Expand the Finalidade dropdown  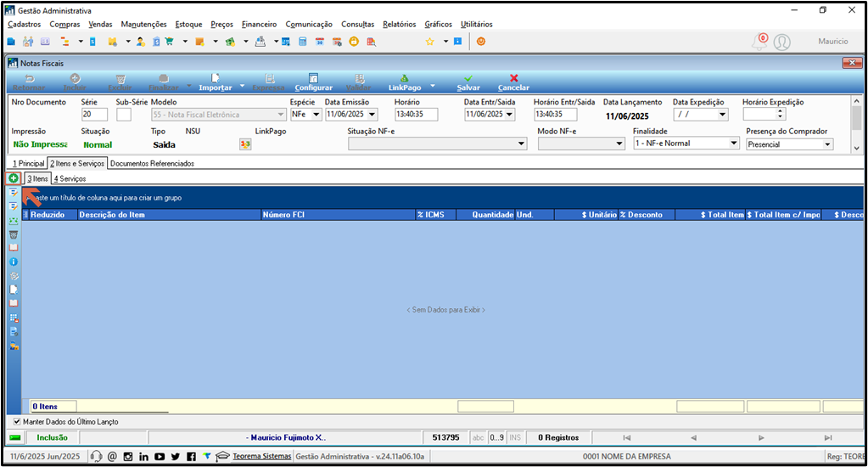(x=733, y=143)
